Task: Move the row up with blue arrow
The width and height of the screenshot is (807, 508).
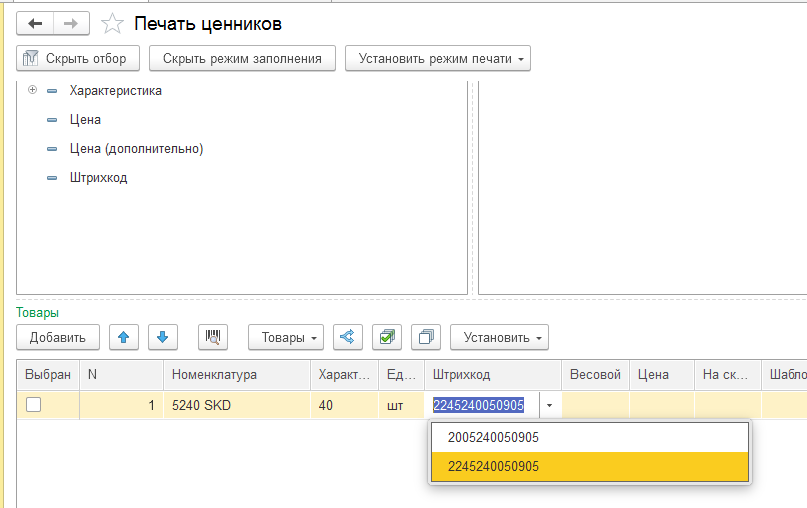Action: coord(123,337)
